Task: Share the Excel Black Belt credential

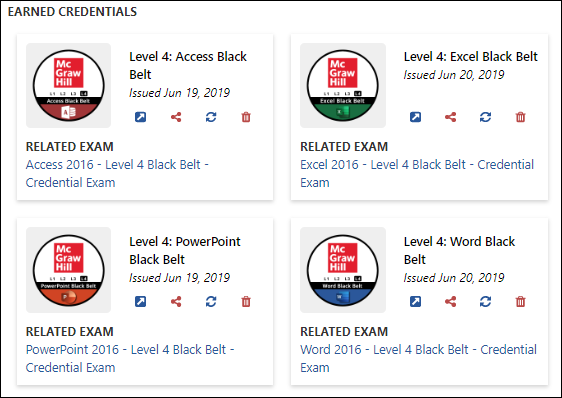Action: point(451,117)
